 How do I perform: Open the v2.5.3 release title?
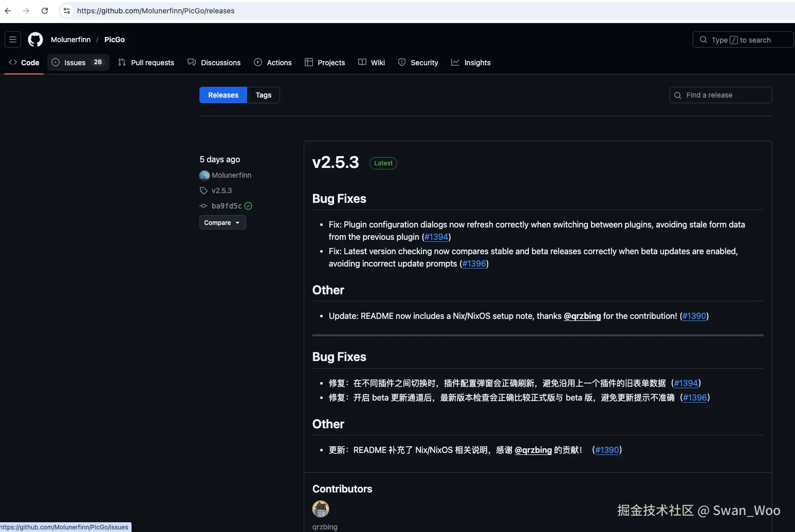click(x=336, y=162)
